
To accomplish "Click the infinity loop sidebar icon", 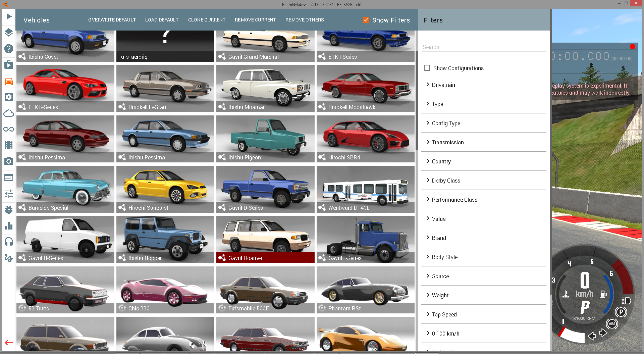I will pyautogui.click(x=9, y=129).
